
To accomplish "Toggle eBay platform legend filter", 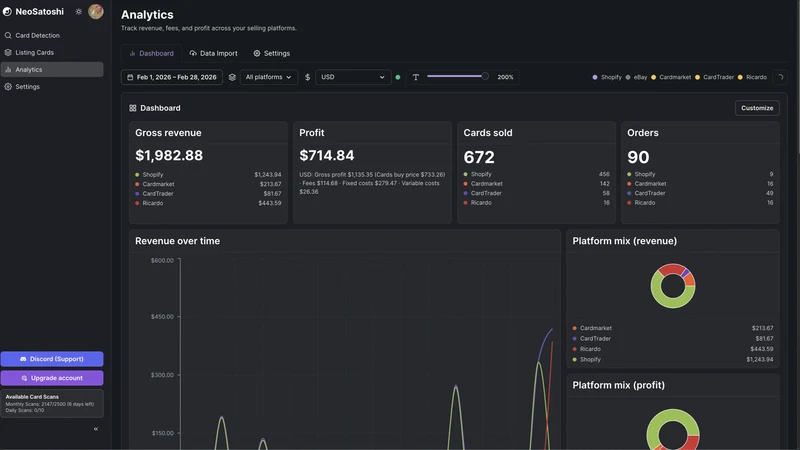I will coord(636,77).
